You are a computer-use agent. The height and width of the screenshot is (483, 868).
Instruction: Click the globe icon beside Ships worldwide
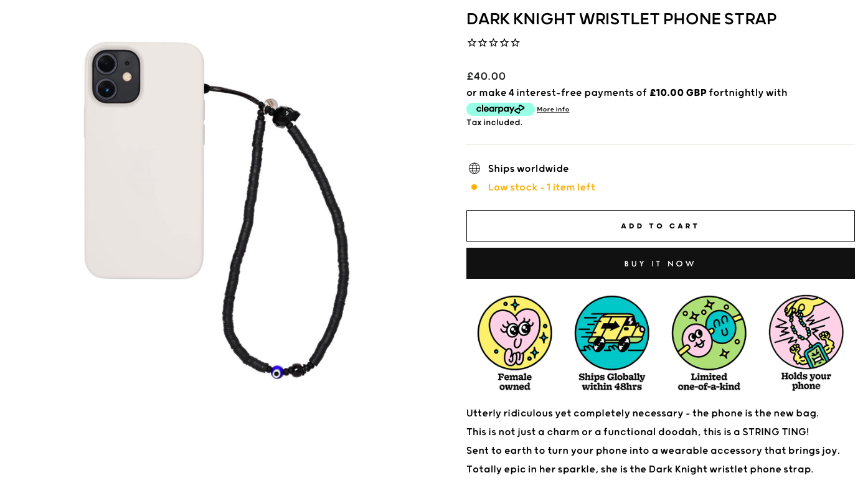474,169
